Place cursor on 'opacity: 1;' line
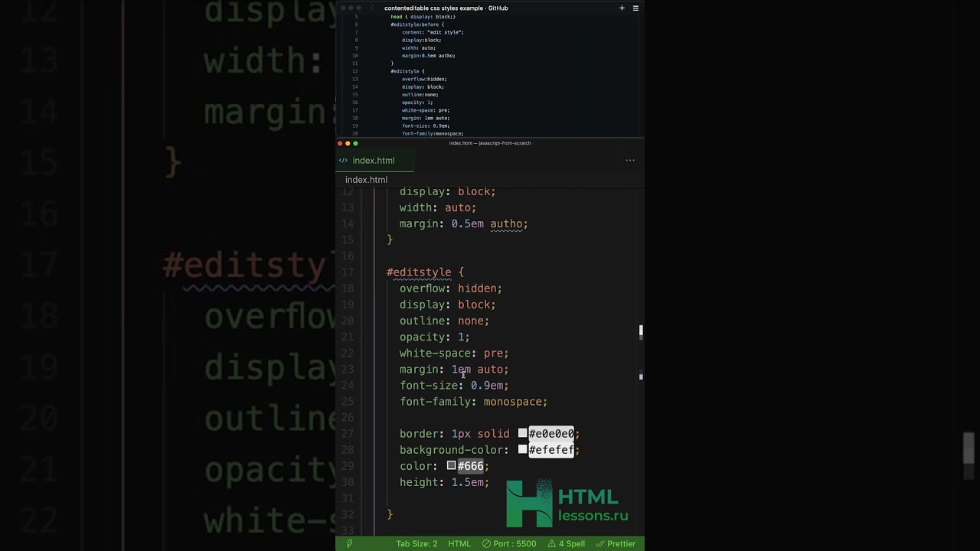 click(434, 337)
